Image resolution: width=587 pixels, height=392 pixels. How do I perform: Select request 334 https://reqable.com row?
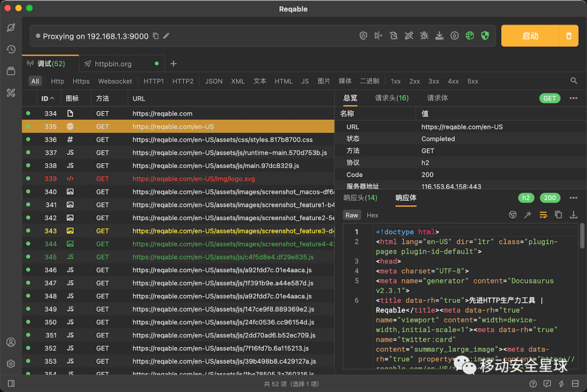coord(178,114)
